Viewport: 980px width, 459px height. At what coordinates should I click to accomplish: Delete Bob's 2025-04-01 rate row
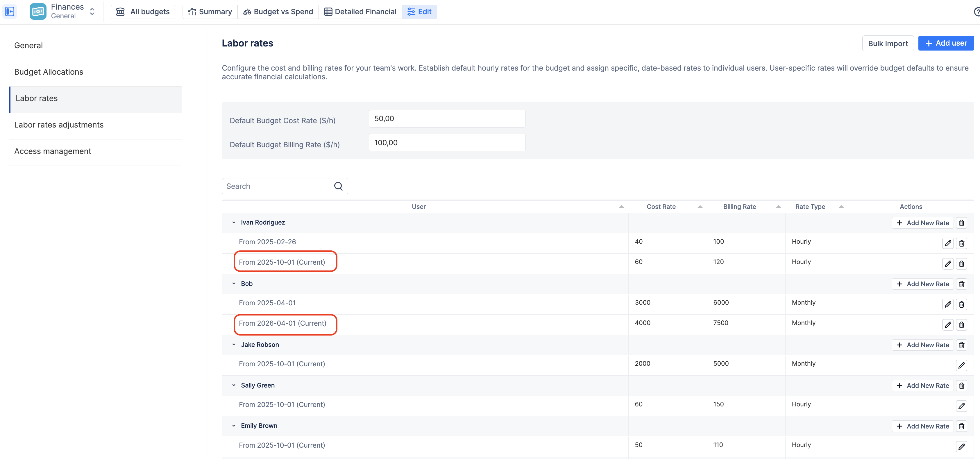click(x=961, y=304)
